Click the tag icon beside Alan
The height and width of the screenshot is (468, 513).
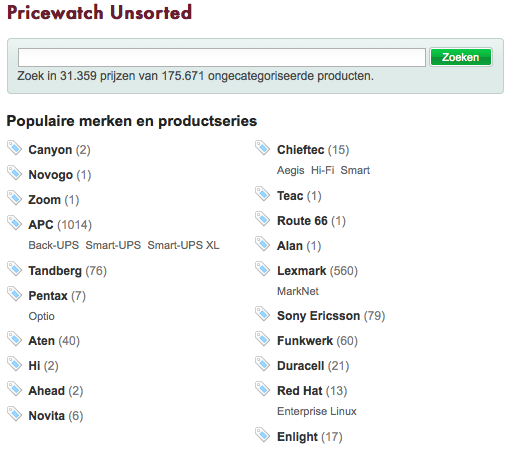pos(263,244)
